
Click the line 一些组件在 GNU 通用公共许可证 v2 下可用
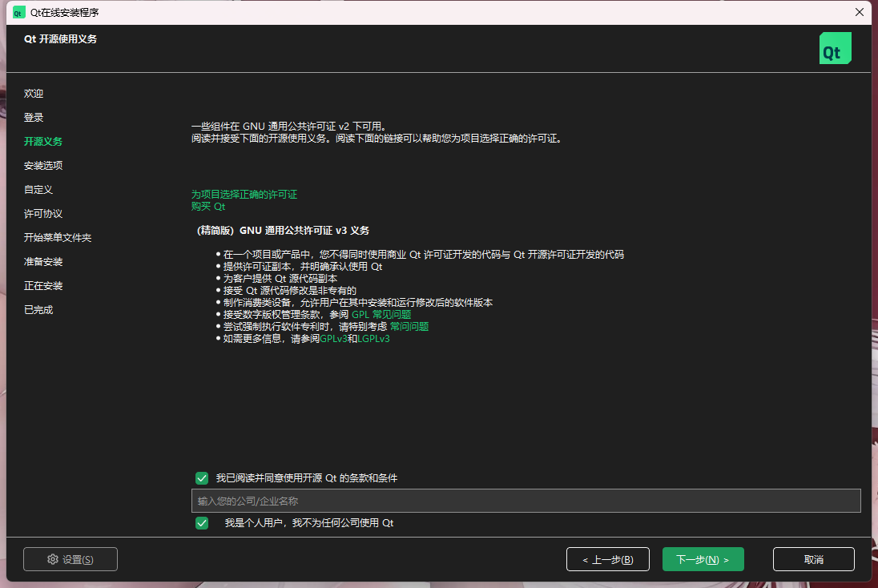(x=288, y=127)
